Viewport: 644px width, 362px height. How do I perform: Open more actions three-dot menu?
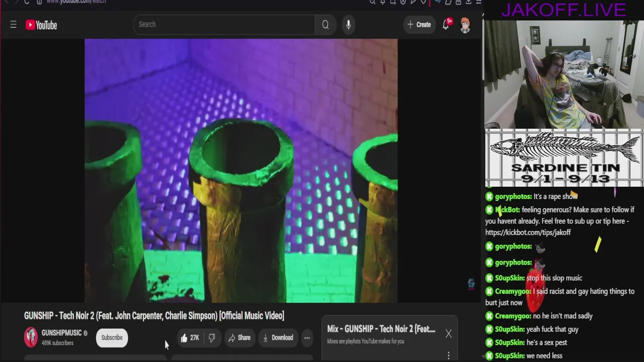[x=307, y=338]
